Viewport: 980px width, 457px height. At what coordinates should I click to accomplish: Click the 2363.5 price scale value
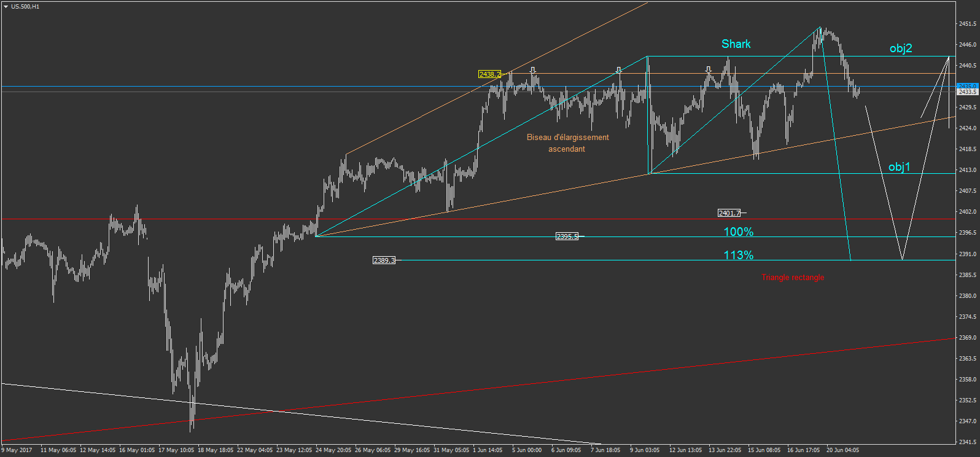pyautogui.click(x=967, y=359)
